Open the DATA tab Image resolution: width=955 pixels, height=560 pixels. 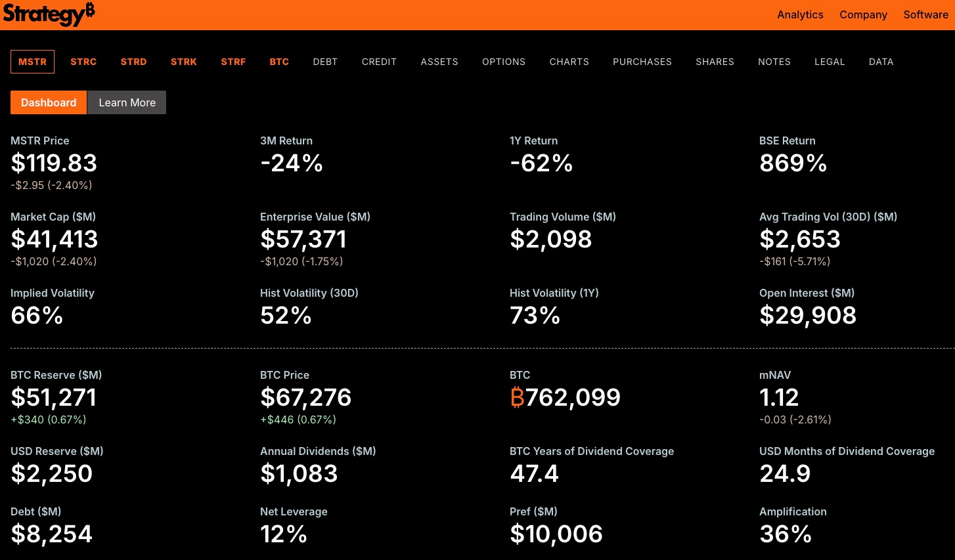point(881,62)
